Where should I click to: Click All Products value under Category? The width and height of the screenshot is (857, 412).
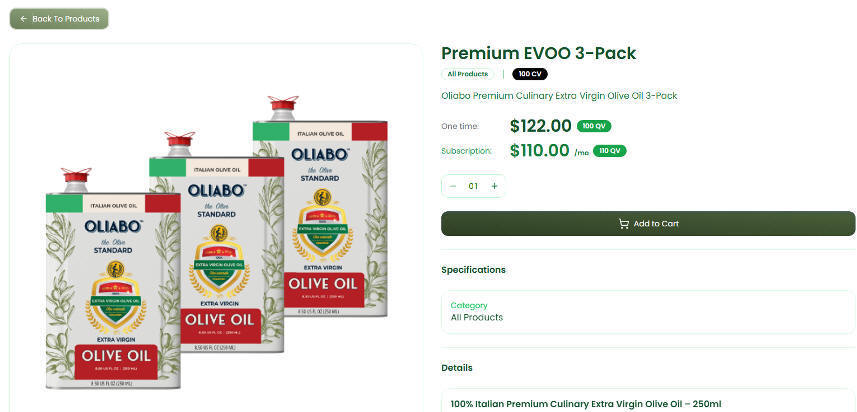click(x=476, y=318)
